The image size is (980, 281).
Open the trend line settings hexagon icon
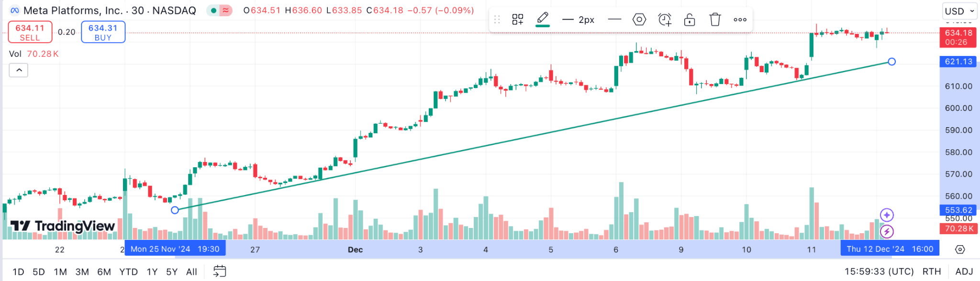639,20
